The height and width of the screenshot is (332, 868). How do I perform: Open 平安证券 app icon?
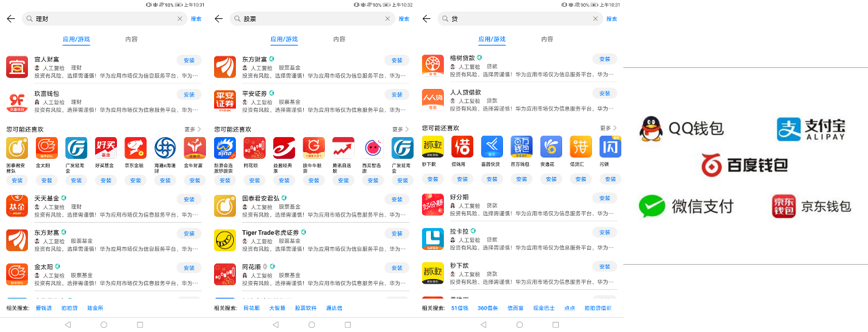(225, 100)
